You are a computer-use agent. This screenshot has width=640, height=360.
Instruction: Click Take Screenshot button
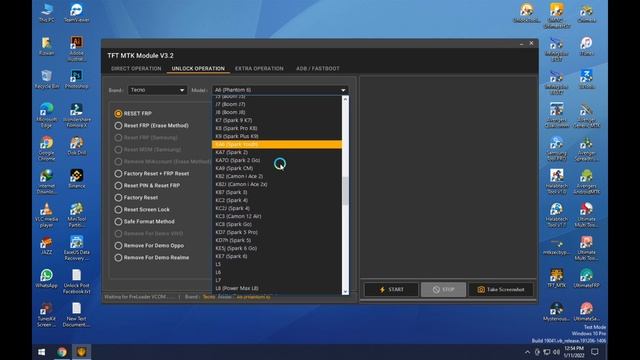tap(501, 289)
